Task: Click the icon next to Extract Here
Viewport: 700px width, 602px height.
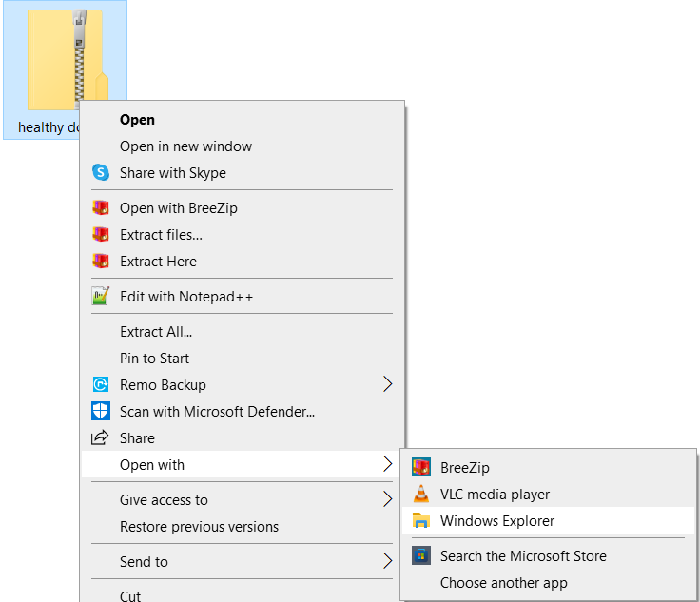Action: point(101,262)
